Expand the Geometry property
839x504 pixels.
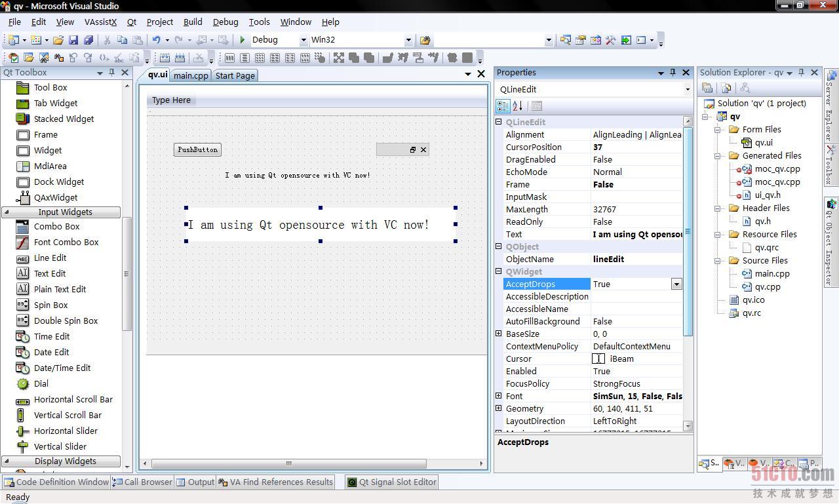click(499, 408)
